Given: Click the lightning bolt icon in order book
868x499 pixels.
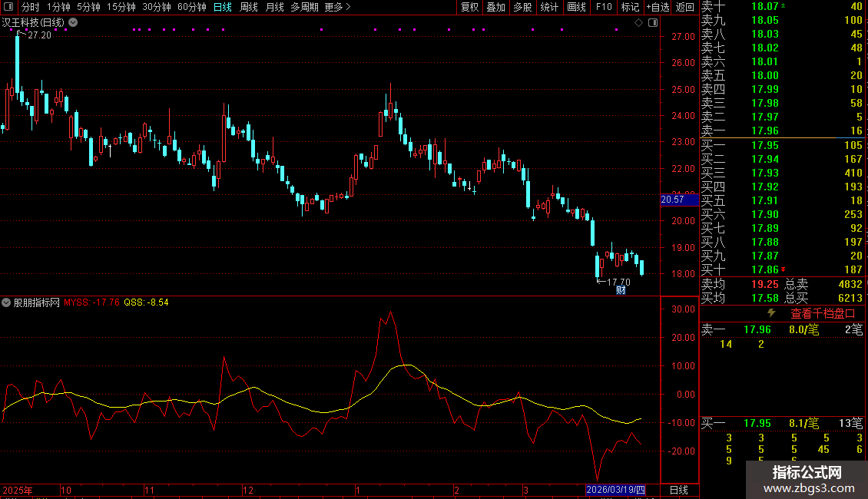Looking at the screenshot, I should (x=771, y=313).
